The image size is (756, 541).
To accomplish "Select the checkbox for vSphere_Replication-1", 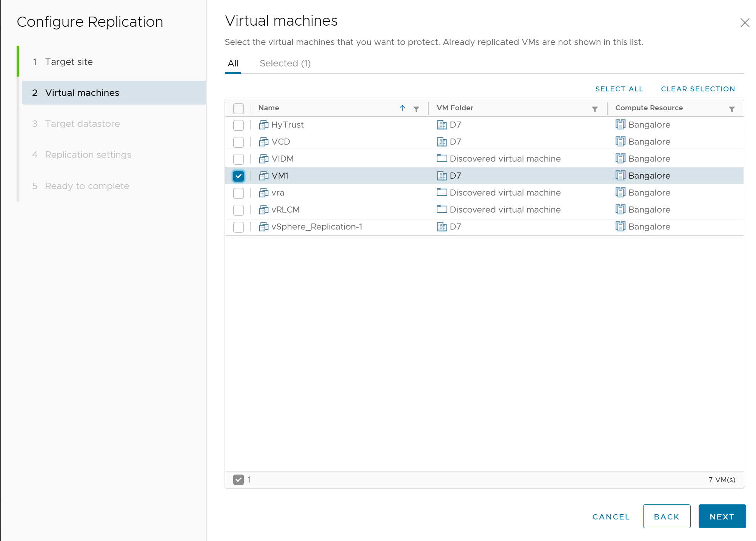I will (238, 227).
